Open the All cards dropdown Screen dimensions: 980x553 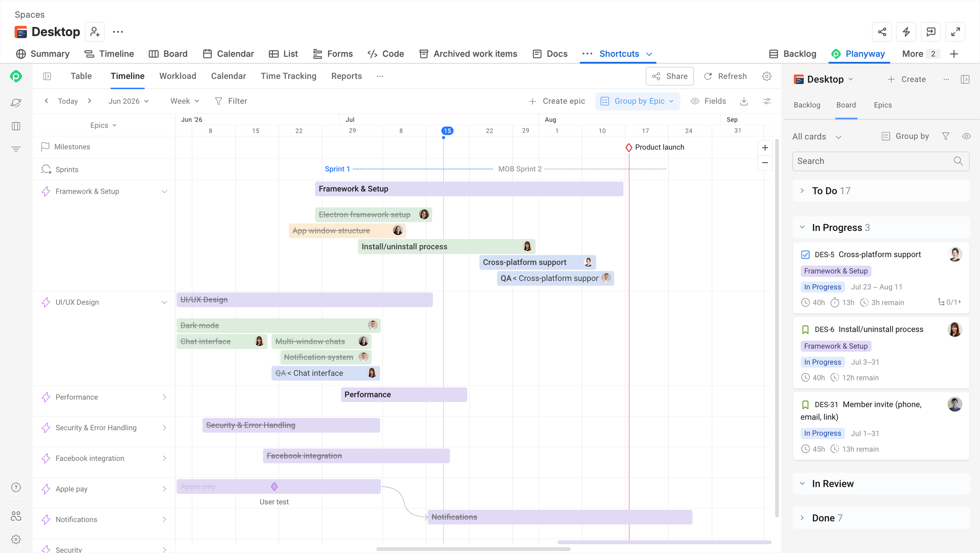pyautogui.click(x=816, y=136)
